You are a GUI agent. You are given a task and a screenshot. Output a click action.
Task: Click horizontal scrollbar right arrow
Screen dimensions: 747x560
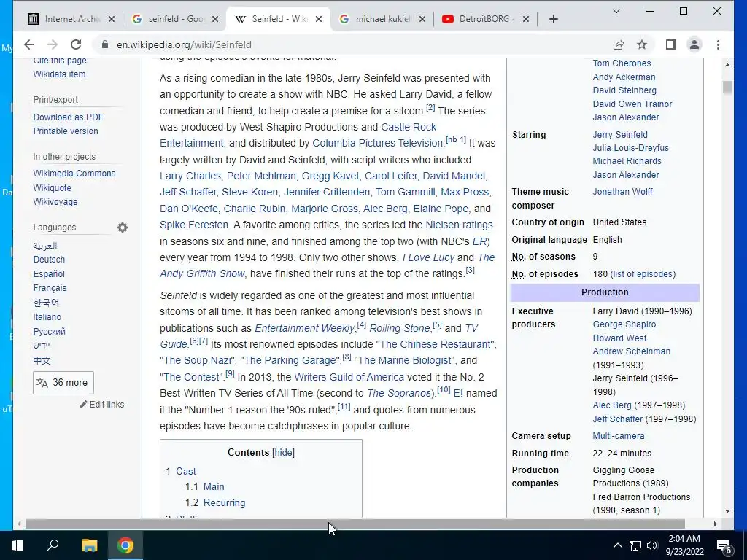[716, 524]
